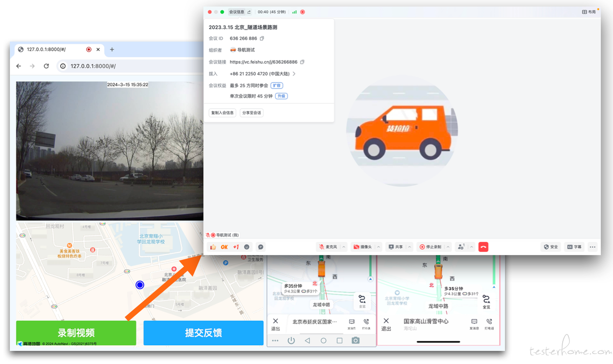Tap 发消息 on the right phone screen

(x=474, y=324)
